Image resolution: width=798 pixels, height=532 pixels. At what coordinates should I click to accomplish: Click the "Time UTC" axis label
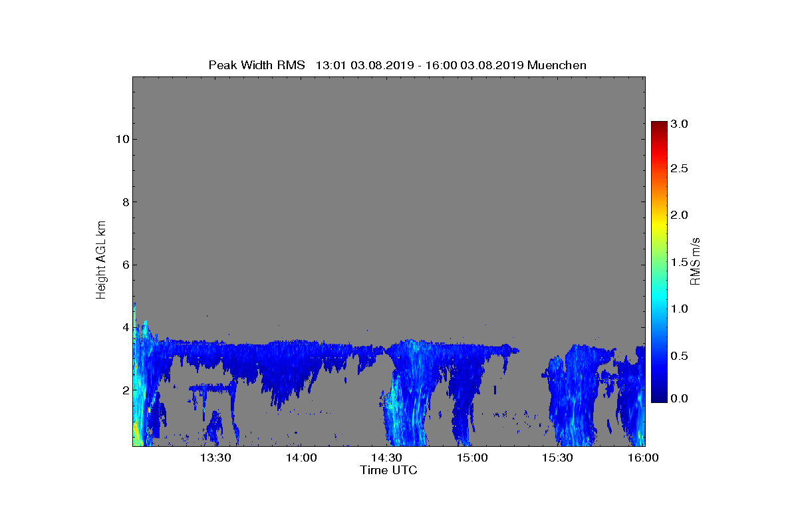coord(388,470)
